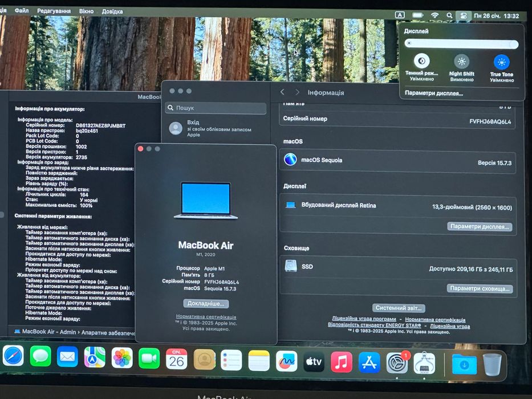Click serial number FVFHJ60AQ6L4 in Settings
Viewport: 532px width, 399px height.
490,121
